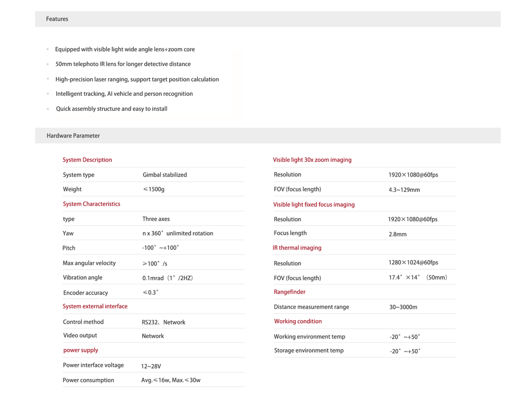The height and width of the screenshot is (400, 532).
Task: Click the Encoder accuracy label
Action: tap(86, 293)
